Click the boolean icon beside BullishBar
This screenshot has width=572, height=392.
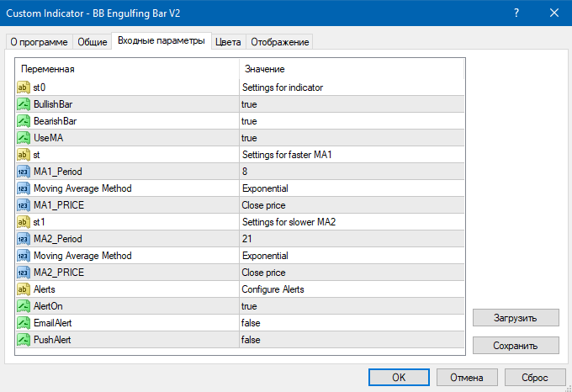24,104
